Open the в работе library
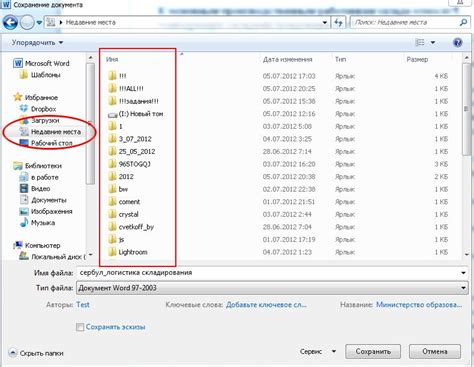Viewport: 474px width, 367px height. (39, 177)
